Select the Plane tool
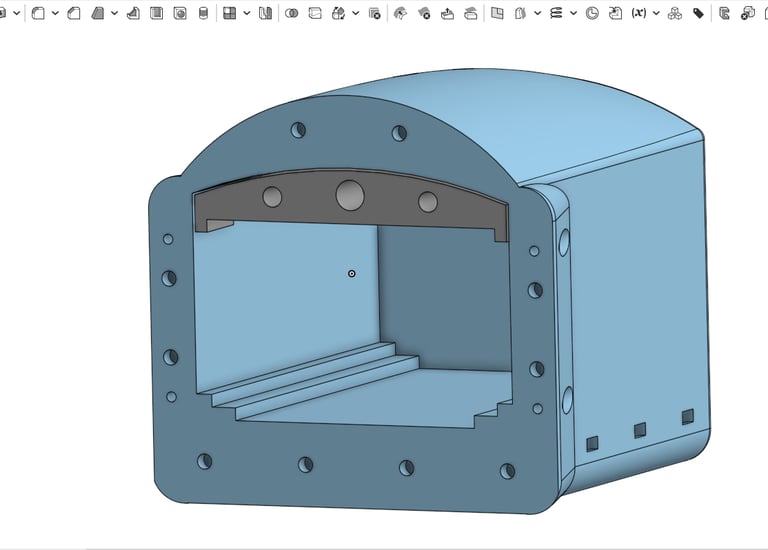The image size is (768, 550). tap(497, 13)
